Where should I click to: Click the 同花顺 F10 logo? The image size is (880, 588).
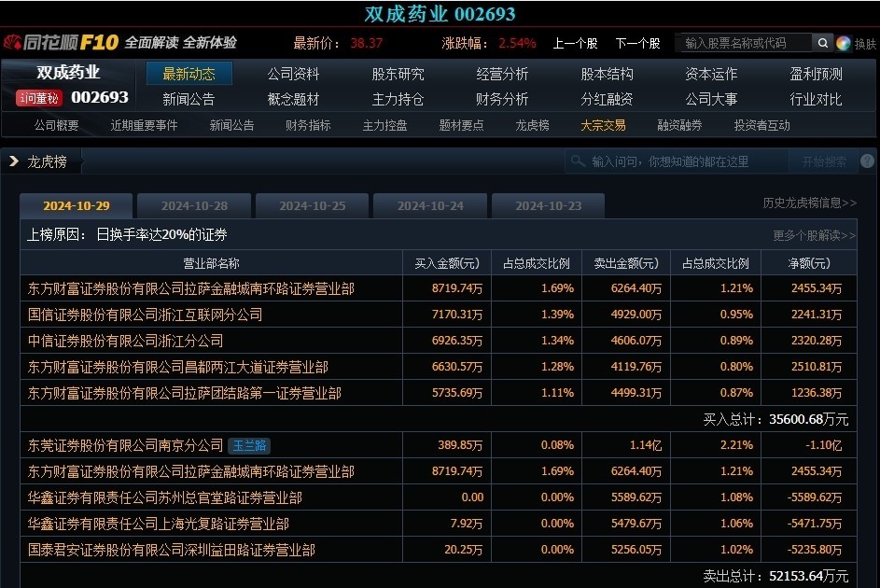[x=61, y=42]
